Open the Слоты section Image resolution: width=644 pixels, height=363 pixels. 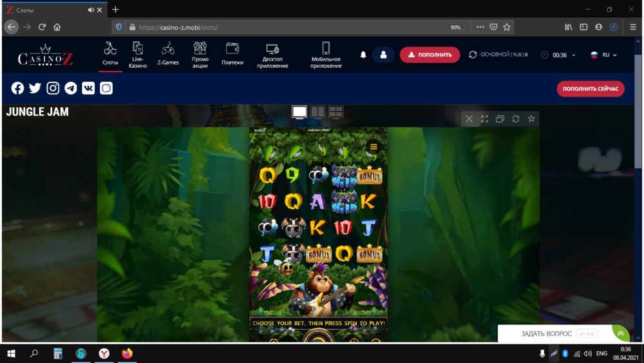tap(110, 54)
